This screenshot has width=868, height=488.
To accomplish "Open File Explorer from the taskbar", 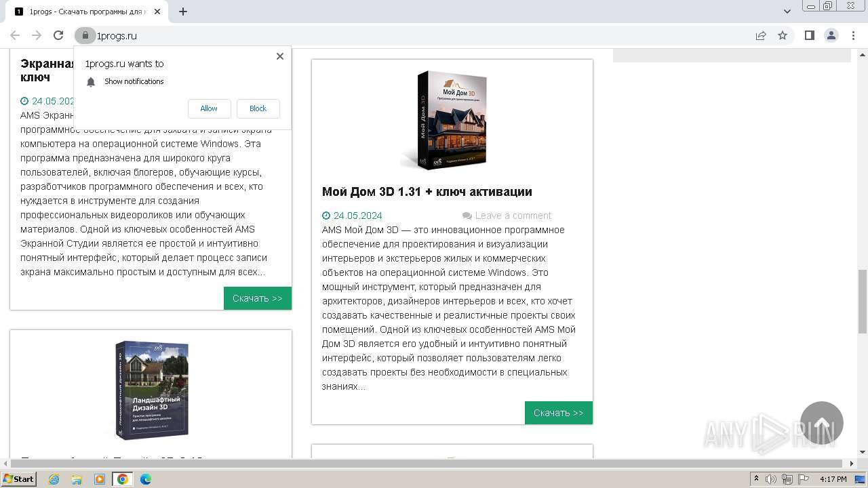I will (77, 479).
